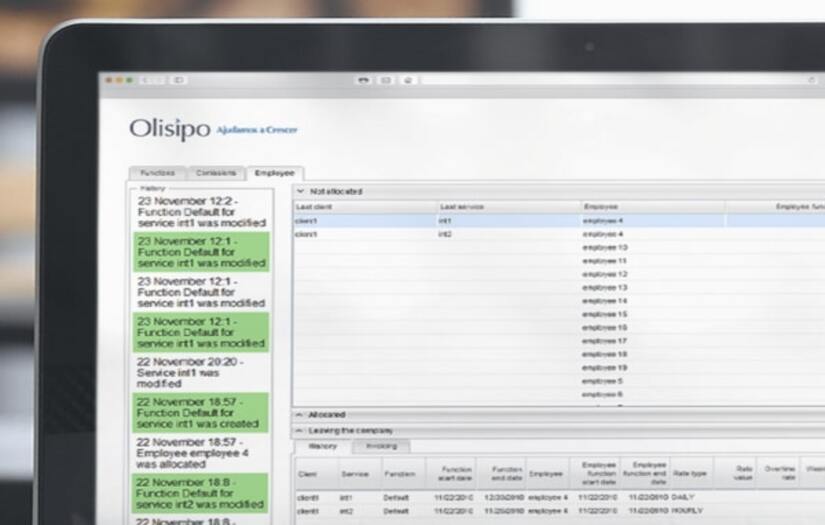Screen dimensions: 825x525
Task: Click the Rate type column header
Action: point(691,474)
